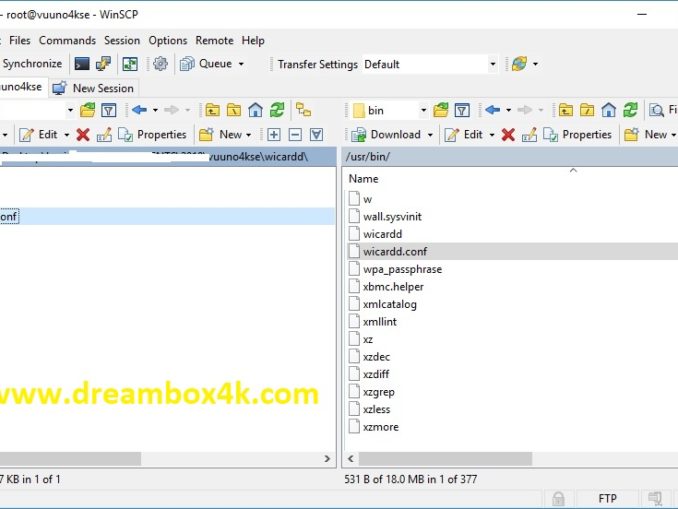This screenshot has width=678, height=509.
Task: Click the compare directories icon
Action: click(x=130, y=64)
